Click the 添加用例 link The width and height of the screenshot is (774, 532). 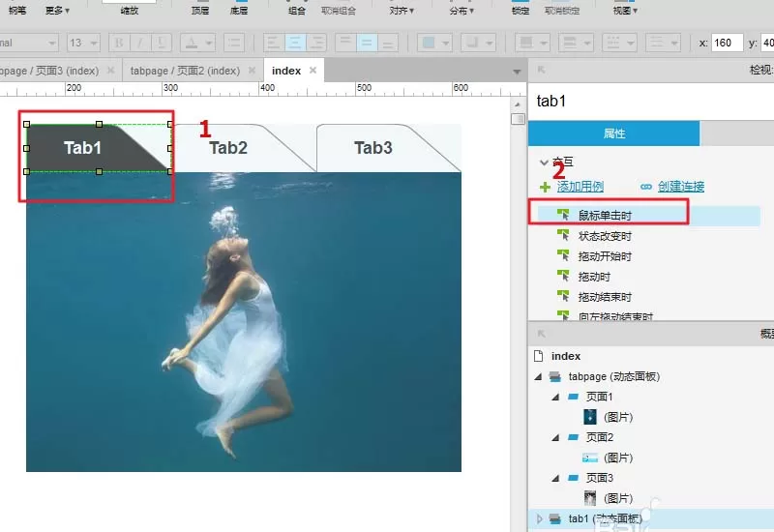click(580, 187)
